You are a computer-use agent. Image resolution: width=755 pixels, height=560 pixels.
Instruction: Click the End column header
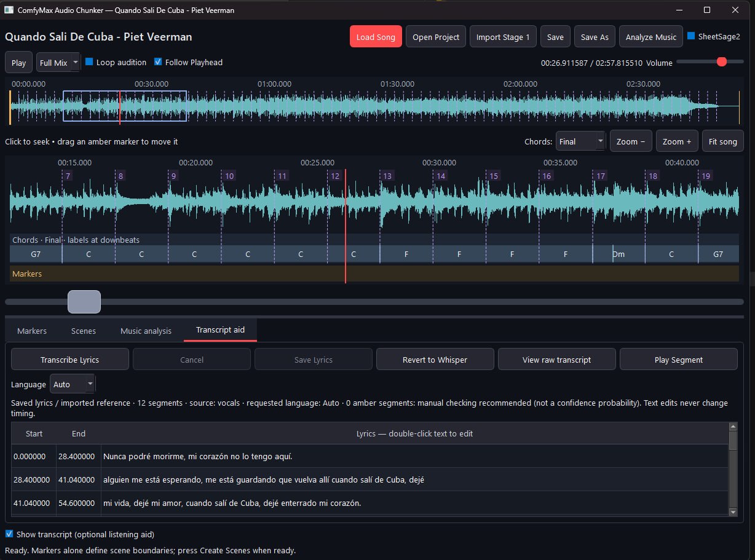click(79, 433)
